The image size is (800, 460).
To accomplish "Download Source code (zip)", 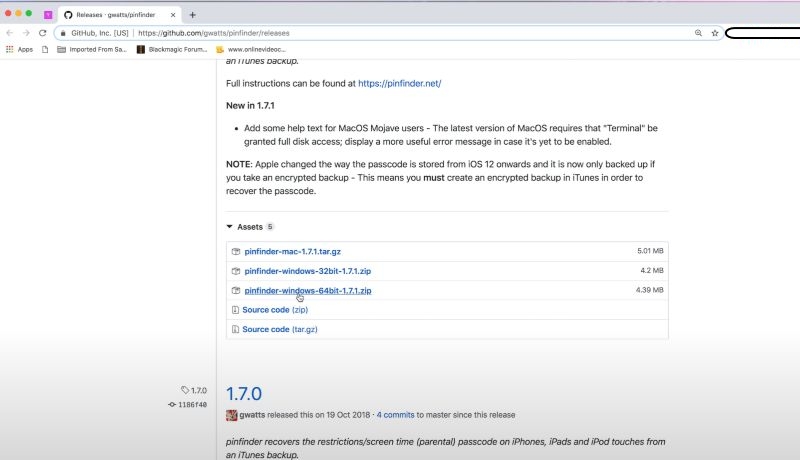I will coord(265,310).
